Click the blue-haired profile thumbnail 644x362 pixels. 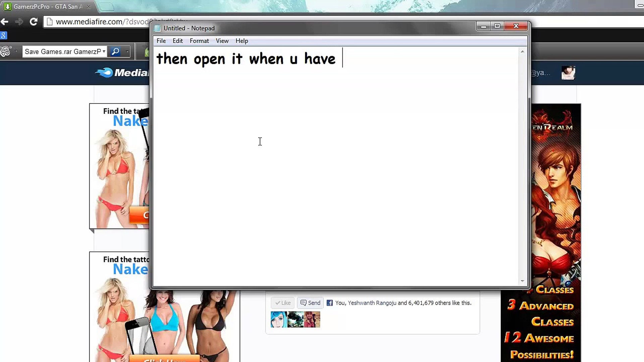[x=278, y=319]
